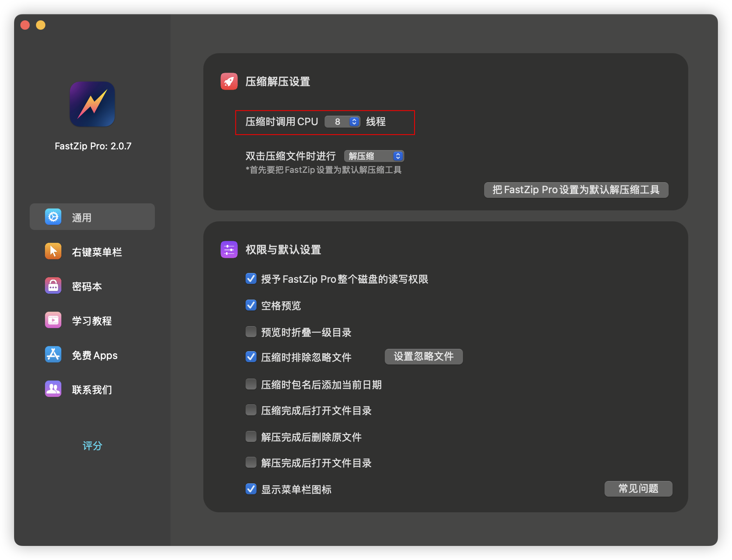The image size is (732, 560).
Task: Open the CPU thread count dropdown
Action: click(x=342, y=122)
